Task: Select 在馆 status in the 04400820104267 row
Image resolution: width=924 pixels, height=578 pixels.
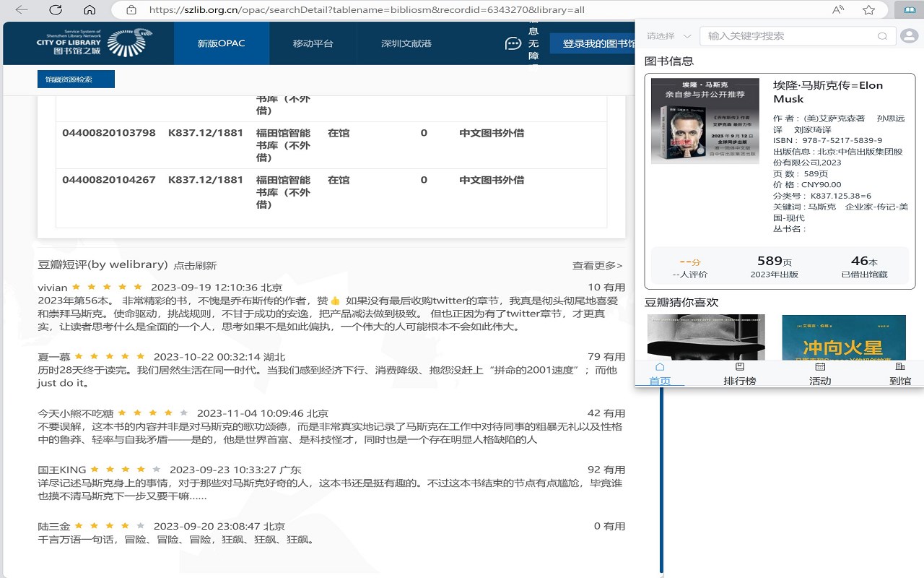Action: click(339, 180)
